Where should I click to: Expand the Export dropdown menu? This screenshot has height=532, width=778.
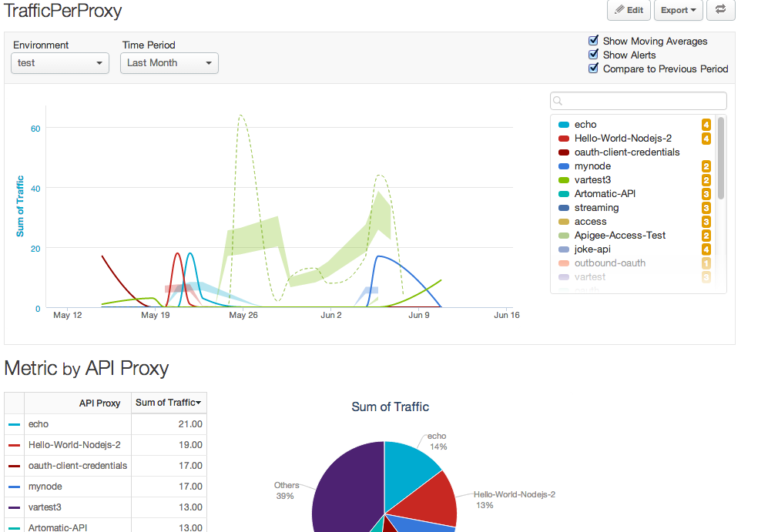tap(678, 10)
